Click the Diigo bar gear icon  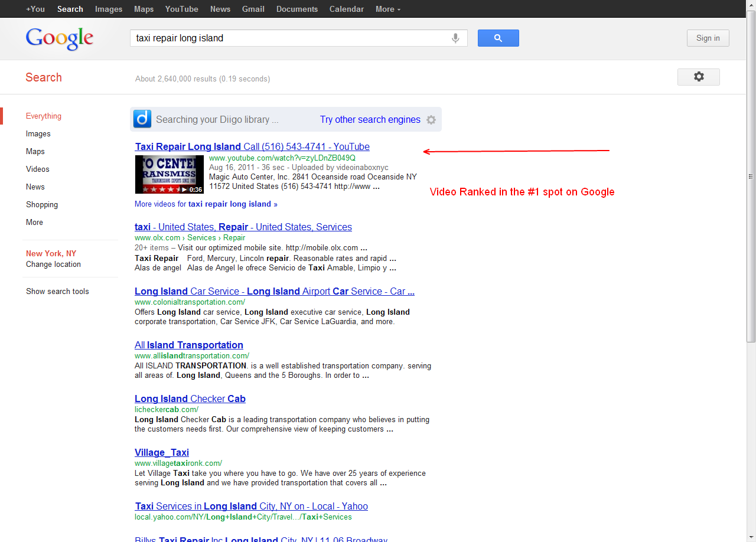tap(431, 120)
